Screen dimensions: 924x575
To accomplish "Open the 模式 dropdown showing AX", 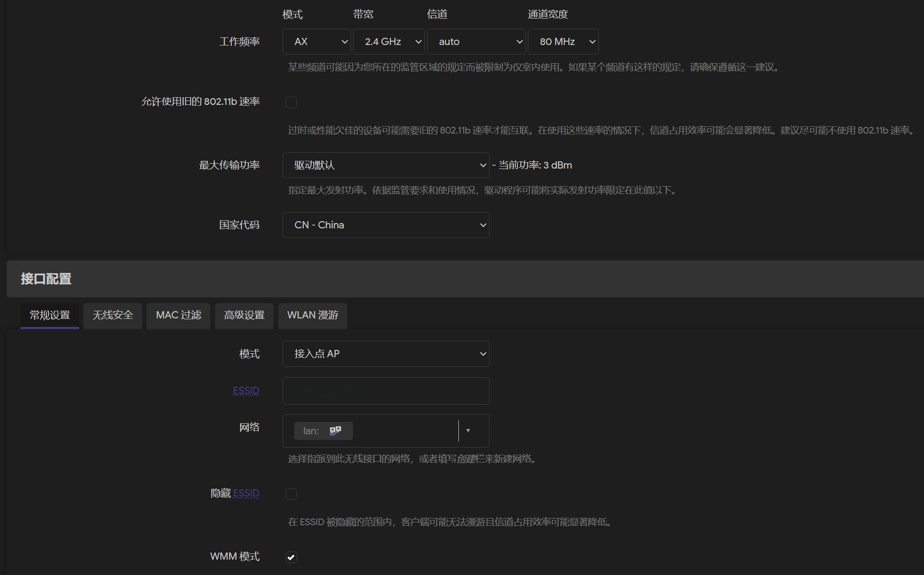I will [316, 42].
